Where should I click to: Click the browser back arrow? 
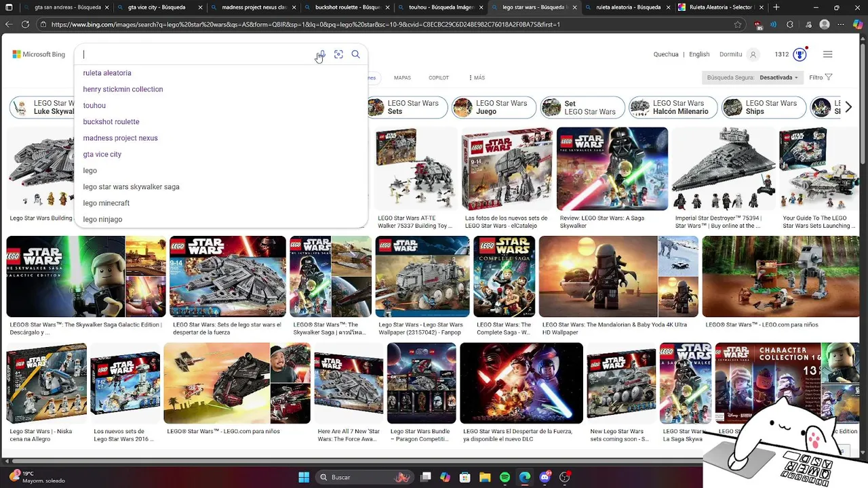9,24
